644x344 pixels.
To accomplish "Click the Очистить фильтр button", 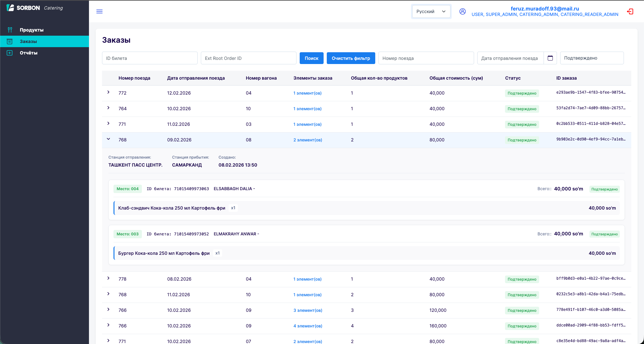I will click(351, 58).
